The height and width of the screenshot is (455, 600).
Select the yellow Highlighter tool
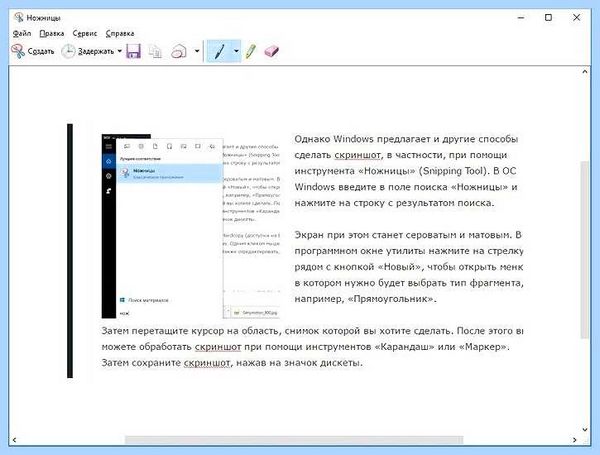pyautogui.click(x=251, y=51)
